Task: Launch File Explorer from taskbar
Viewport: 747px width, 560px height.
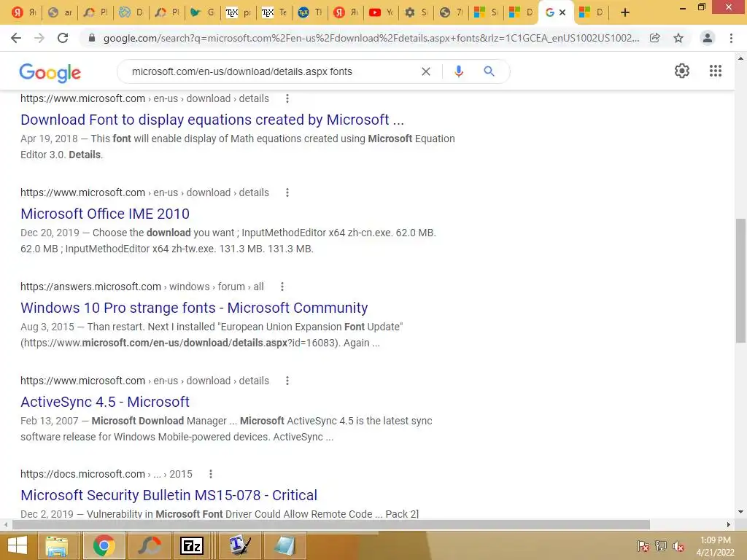Action: (x=57, y=545)
